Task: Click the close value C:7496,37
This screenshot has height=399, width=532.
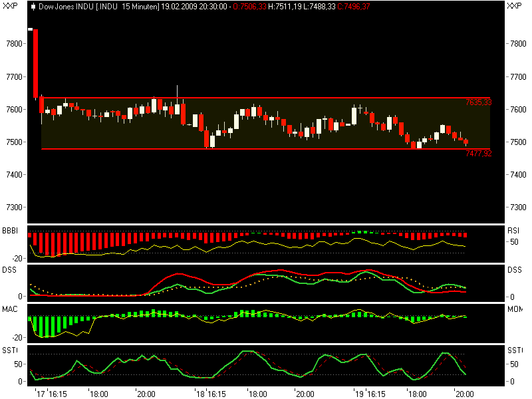Action: 354,7
